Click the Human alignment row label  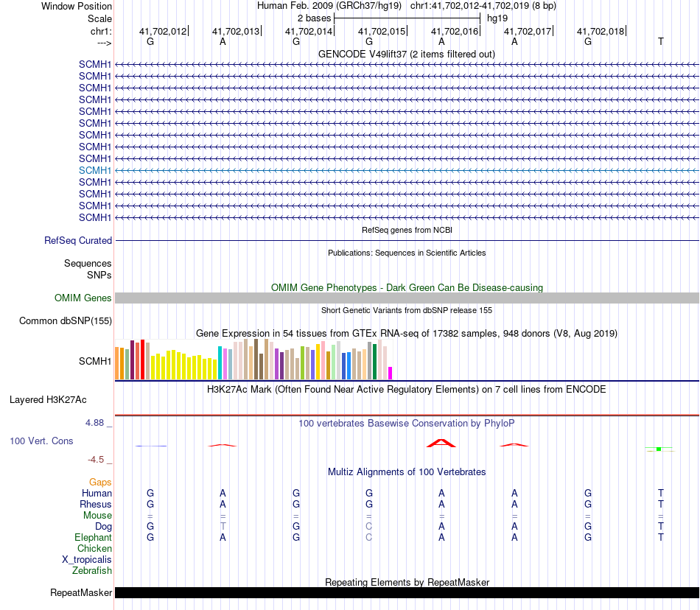97,493
